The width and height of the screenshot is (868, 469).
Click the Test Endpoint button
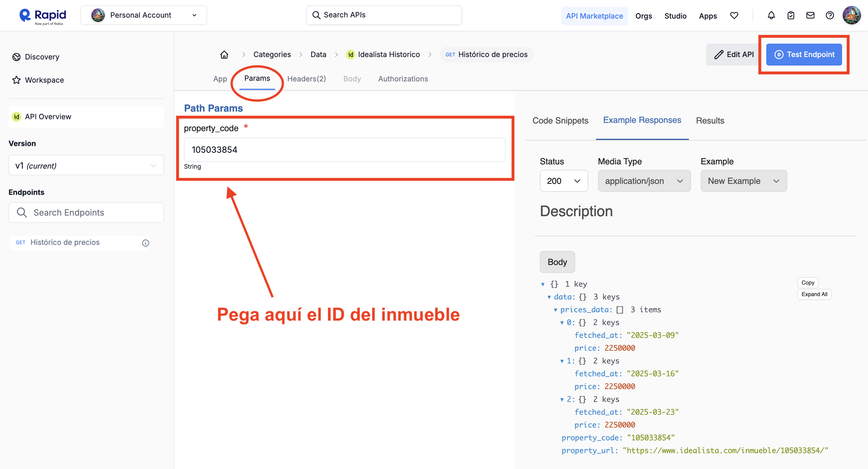click(x=804, y=54)
